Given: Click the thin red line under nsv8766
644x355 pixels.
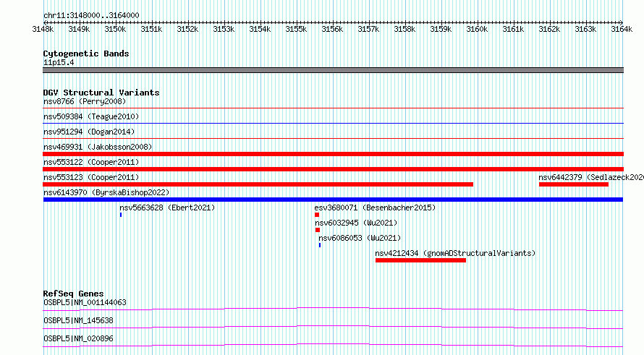Looking at the screenshot, I should pos(333,108).
